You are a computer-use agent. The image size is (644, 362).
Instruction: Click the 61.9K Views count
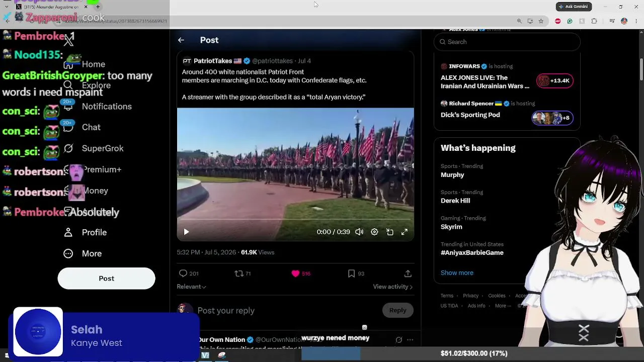258,252
